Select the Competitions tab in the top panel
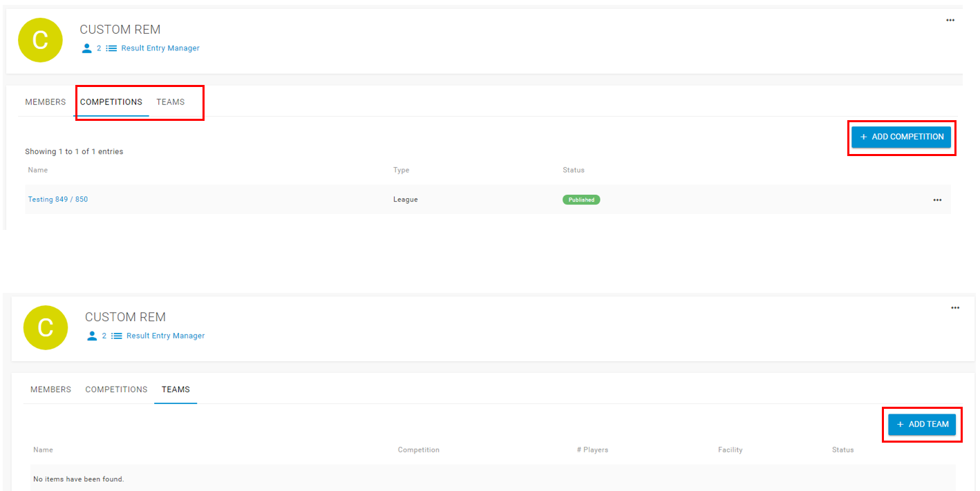Screen dimensions: 980x491 pos(111,102)
